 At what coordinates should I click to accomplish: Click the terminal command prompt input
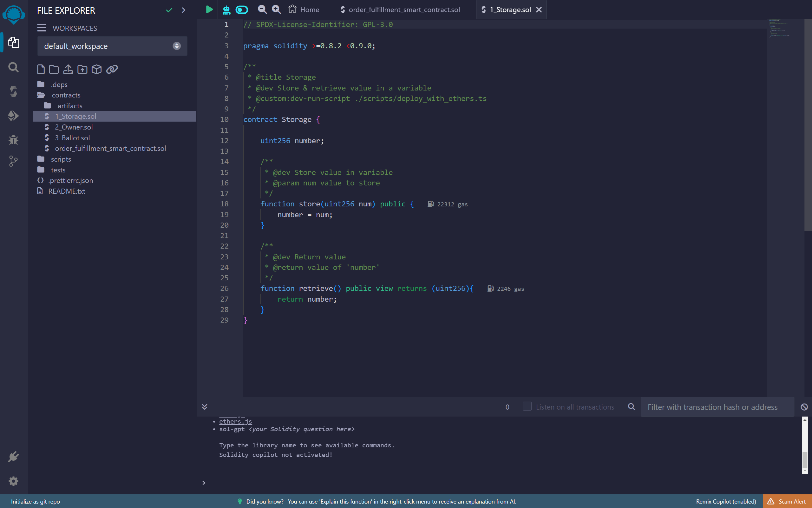click(x=503, y=483)
